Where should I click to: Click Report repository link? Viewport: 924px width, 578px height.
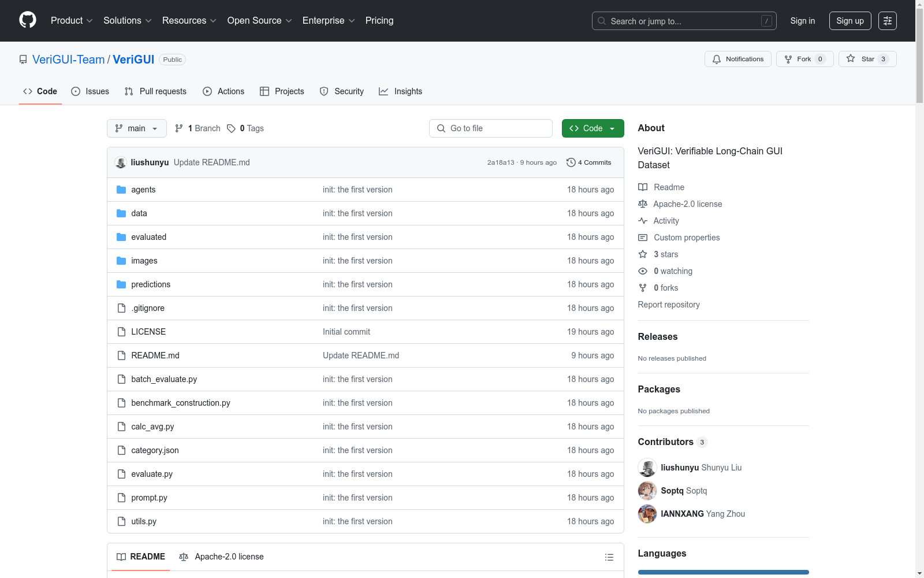point(669,305)
